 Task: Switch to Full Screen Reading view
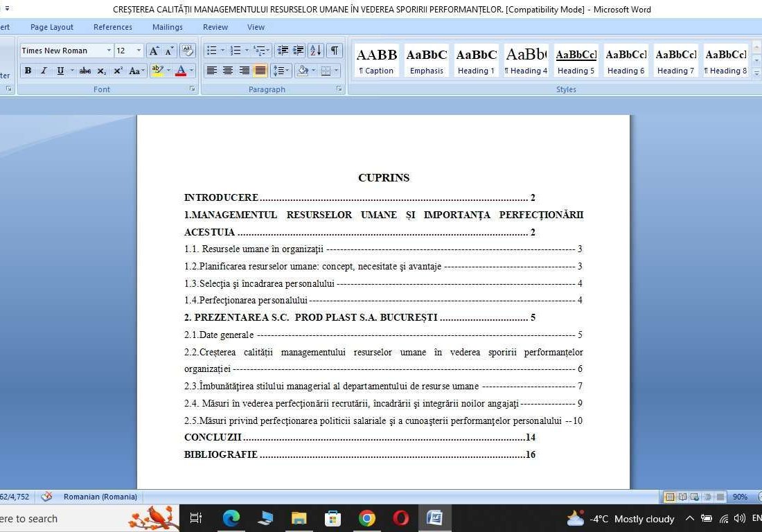click(x=682, y=497)
